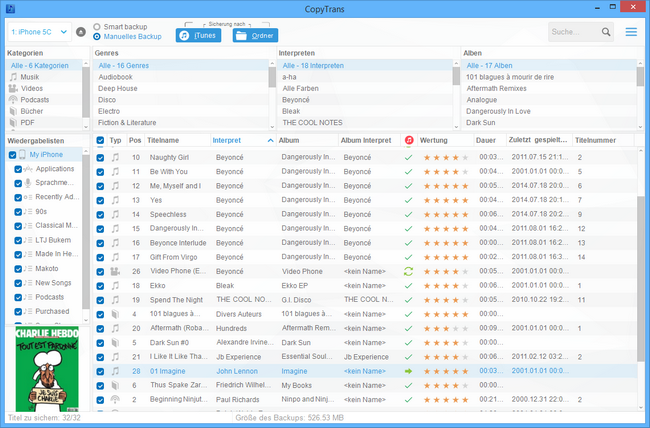Image resolution: width=650 pixels, height=428 pixels.
Task: Set star rating for Be With You
Action: tap(446, 172)
